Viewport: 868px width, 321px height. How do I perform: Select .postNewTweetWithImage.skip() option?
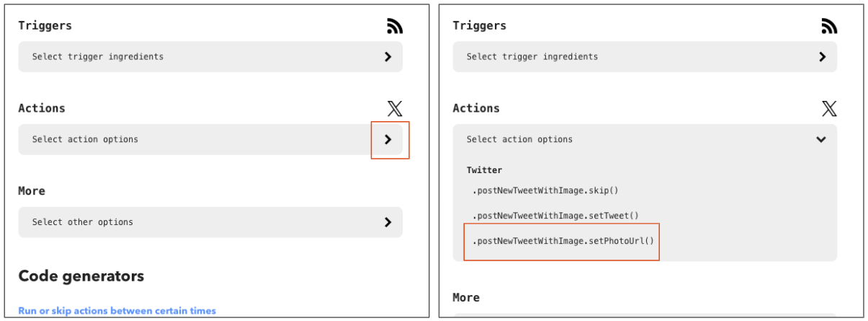545,190
